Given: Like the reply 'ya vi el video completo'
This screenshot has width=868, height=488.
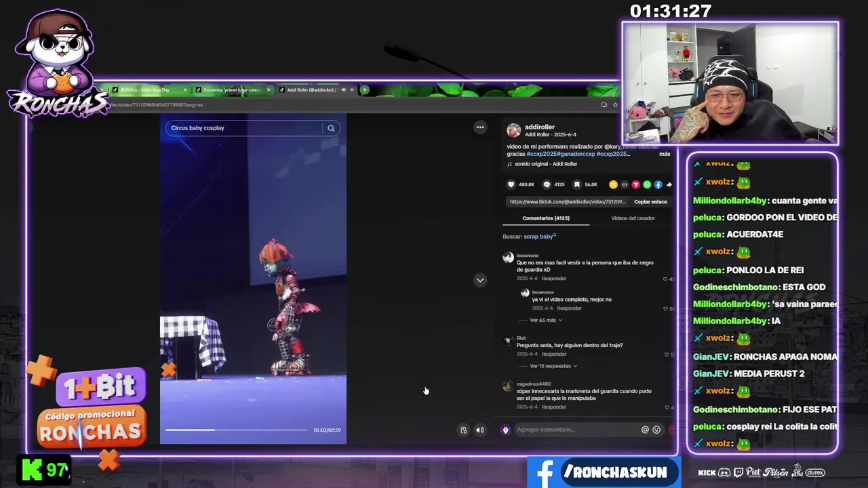Looking at the screenshot, I should [x=666, y=309].
